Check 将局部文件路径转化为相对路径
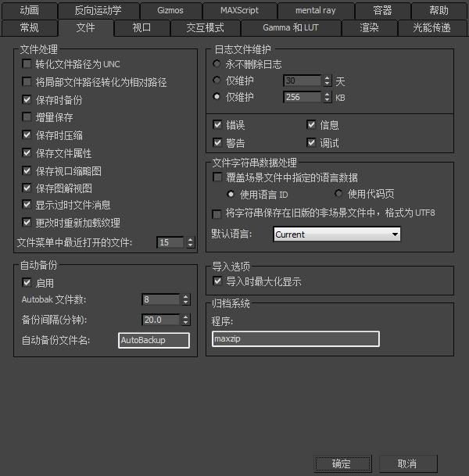Image resolution: width=469 pixels, height=476 pixels. (x=27, y=81)
